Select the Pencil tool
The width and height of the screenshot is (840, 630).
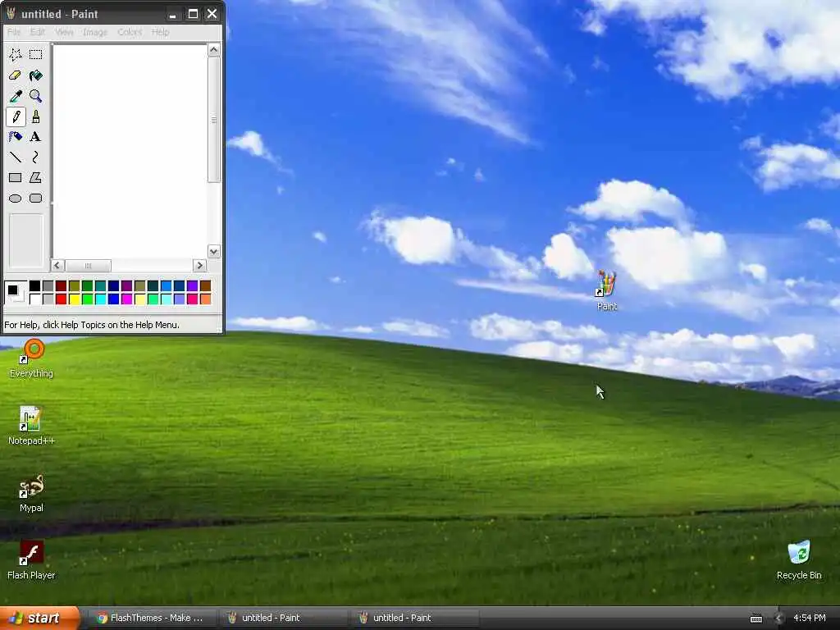tap(16, 116)
